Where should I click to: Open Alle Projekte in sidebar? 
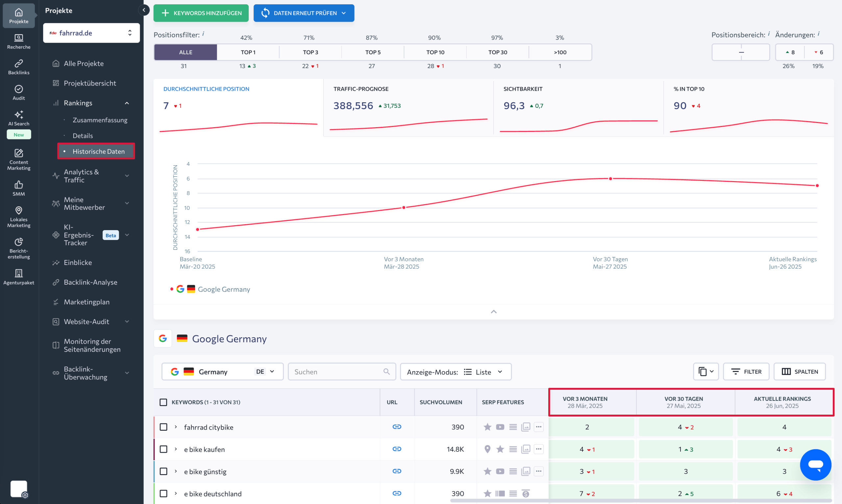[x=84, y=63]
